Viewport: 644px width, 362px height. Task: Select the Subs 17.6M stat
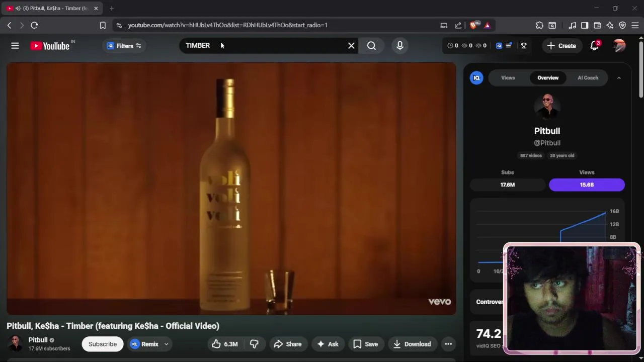click(x=508, y=185)
